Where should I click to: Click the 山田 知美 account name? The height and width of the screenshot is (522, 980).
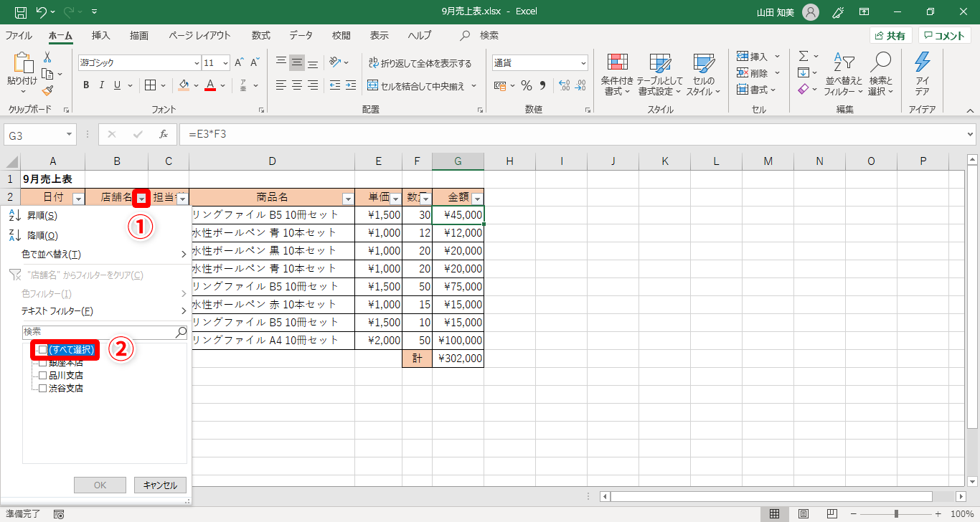click(776, 12)
